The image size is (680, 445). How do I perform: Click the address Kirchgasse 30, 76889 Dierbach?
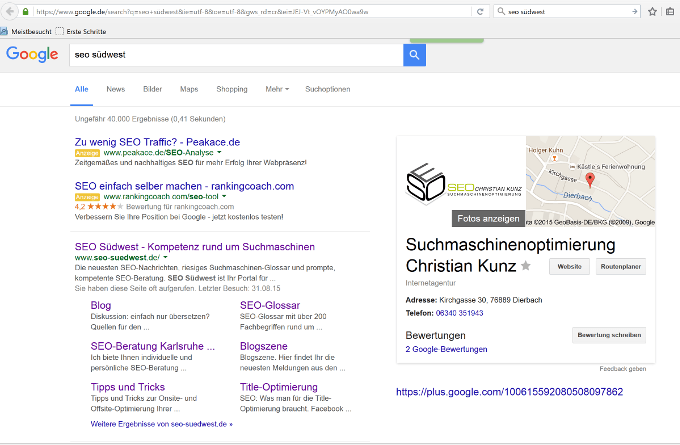(x=490, y=300)
